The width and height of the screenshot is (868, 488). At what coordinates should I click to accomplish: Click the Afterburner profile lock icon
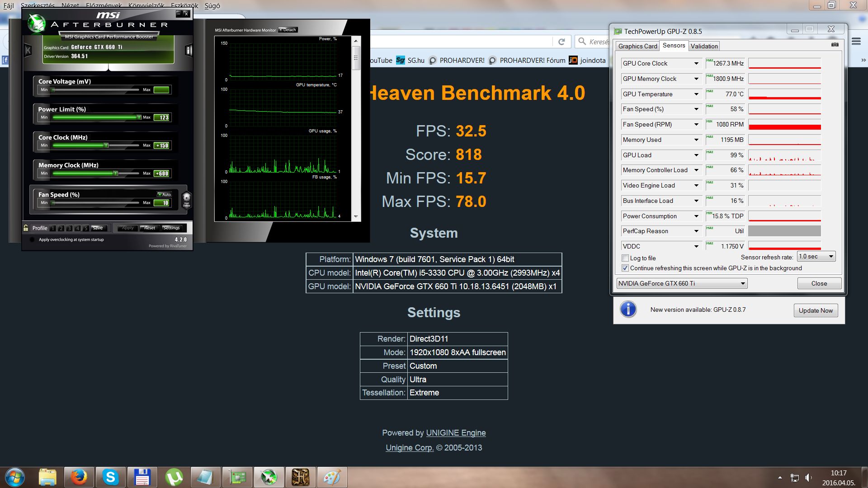[26, 228]
